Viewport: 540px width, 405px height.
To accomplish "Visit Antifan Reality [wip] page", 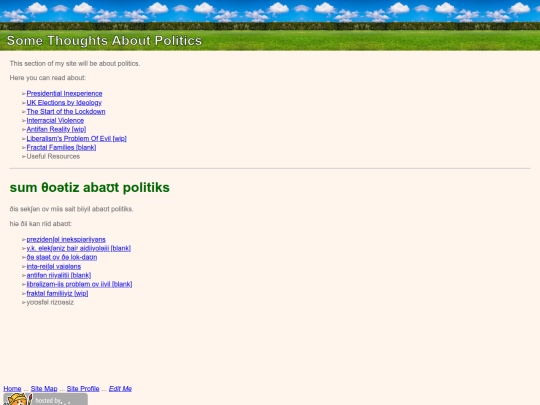I will point(56,129).
